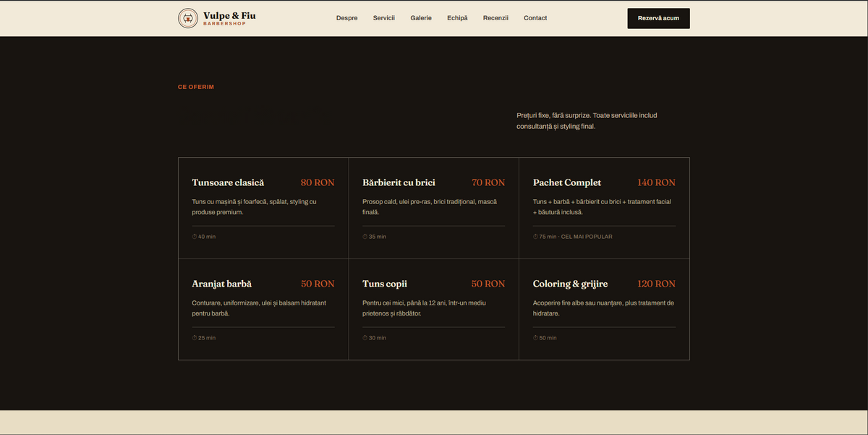This screenshot has height=435, width=868.
Task: Click the clock icon beside 40 min
Action: point(195,237)
